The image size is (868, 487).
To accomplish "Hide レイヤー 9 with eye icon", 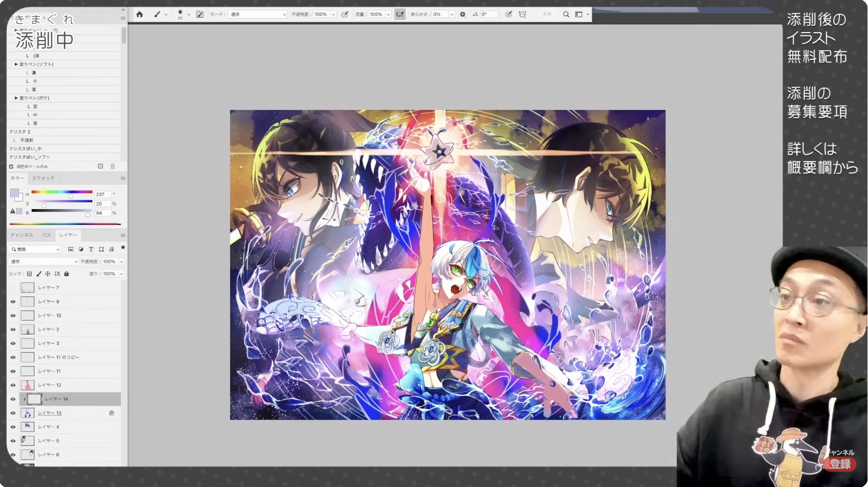I will 13,302.
